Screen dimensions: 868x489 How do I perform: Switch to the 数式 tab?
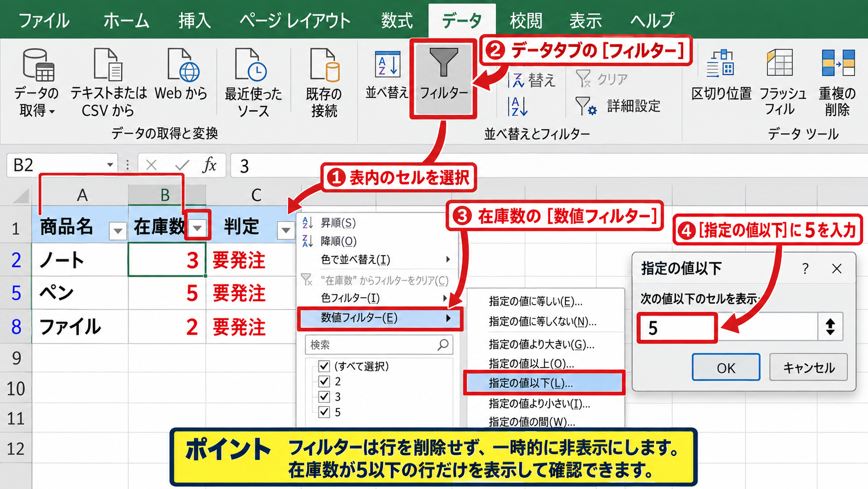point(397,21)
